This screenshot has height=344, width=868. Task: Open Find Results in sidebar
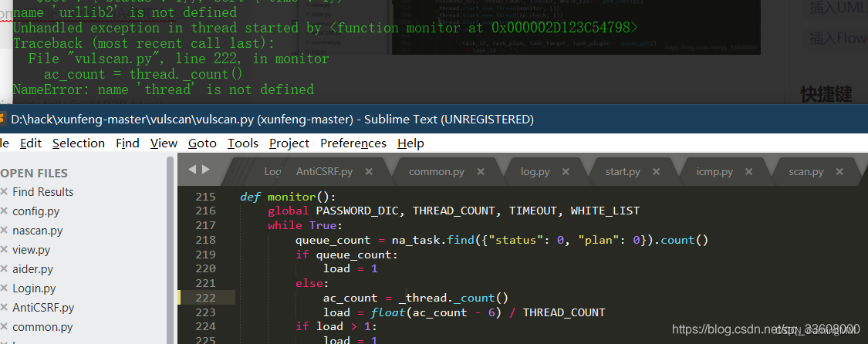coord(42,192)
